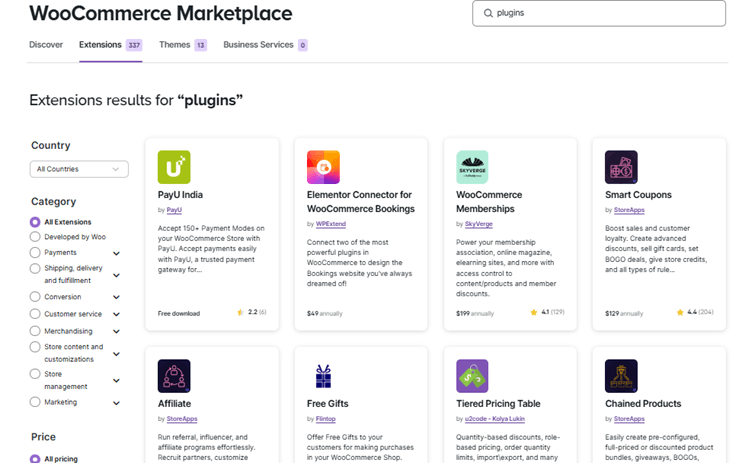
Task: Switch to the Extensions tab
Action: coord(110,45)
